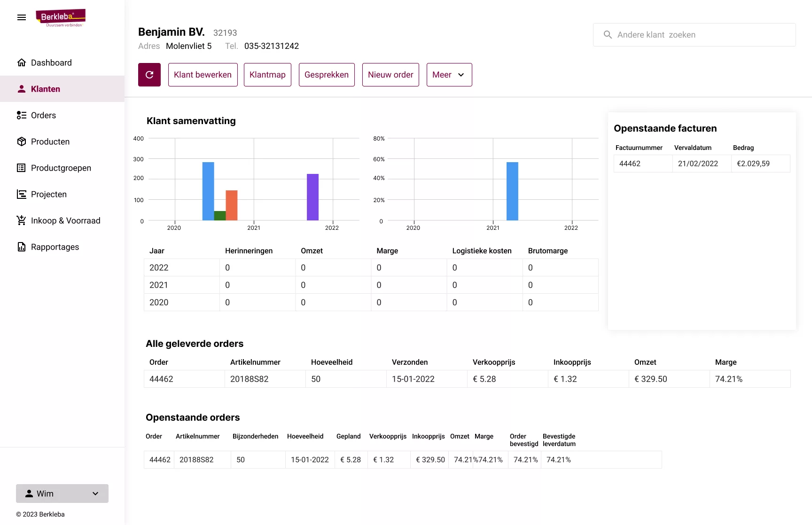Click Verzonden date 15-01-2022 in geleverde orders
The width and height of the screenshot is (812, 525).
click(x=413, y=379)
